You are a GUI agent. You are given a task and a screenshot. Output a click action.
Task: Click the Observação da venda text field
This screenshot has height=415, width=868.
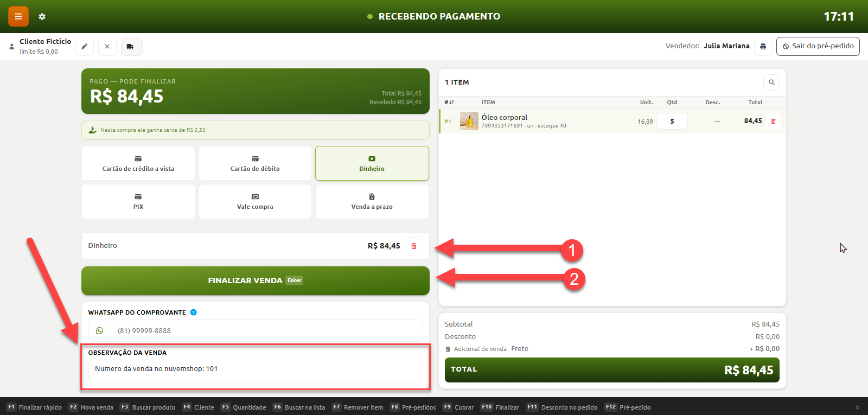click(x=256, y=371)
